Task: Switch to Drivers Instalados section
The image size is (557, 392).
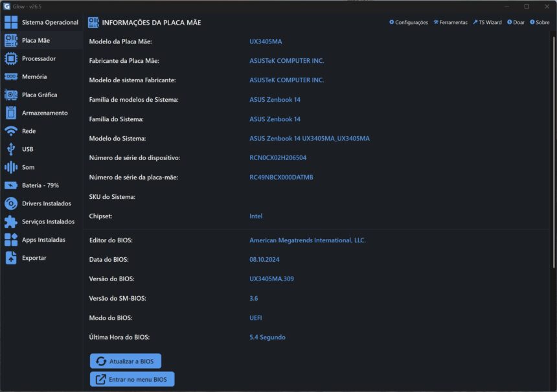Action: (47, 203)
